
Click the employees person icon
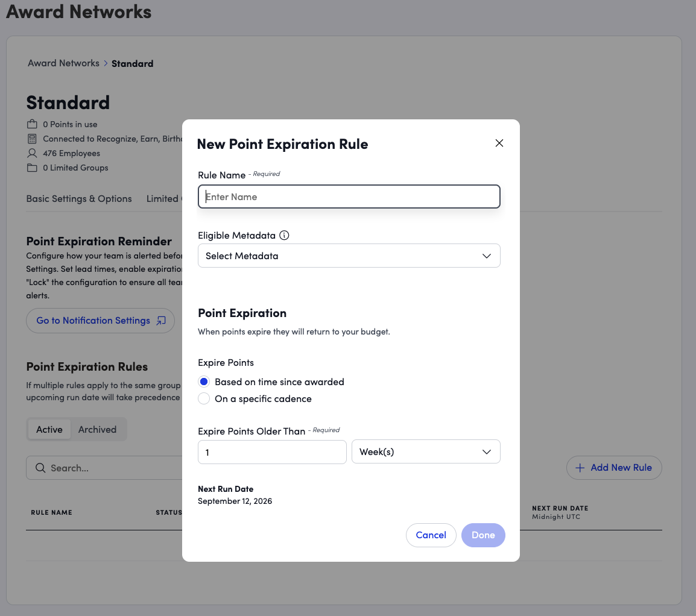pos(32,153)
